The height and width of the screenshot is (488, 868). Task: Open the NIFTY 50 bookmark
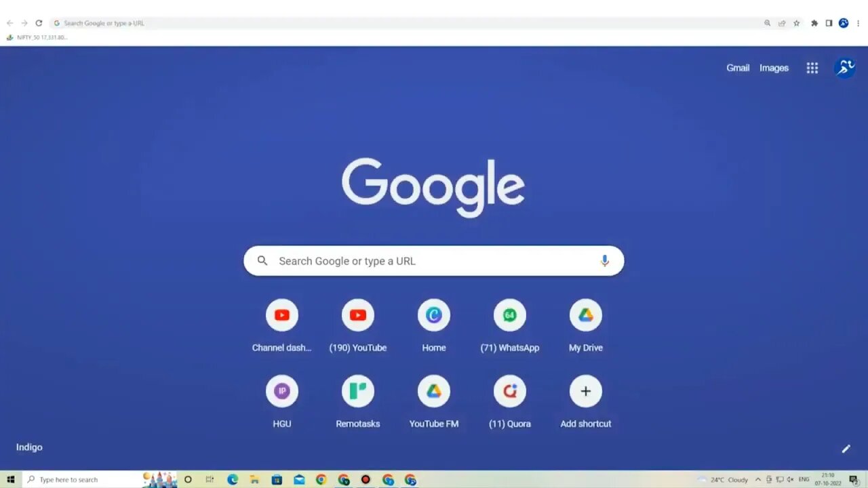pyautogui.click(x=37, y=37)
